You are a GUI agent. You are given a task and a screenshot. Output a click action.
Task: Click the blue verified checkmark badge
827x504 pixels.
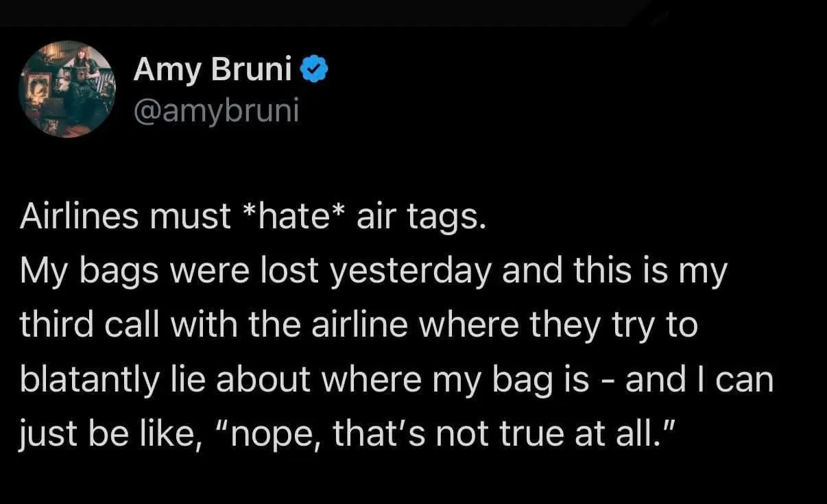tap(315, 69)
